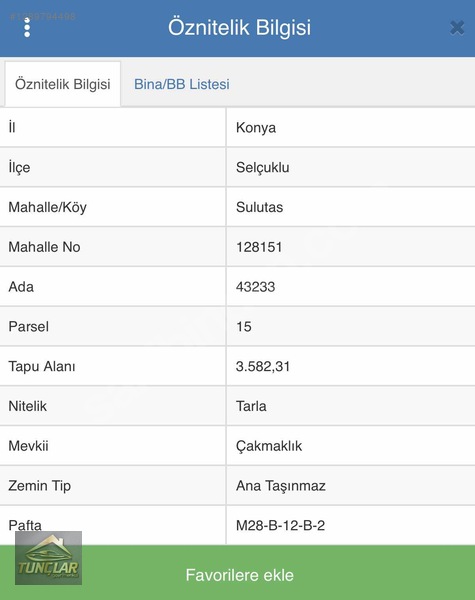Select the Zemin Tip value Ana Taşınmaz
This screenshot has height=600, width=475.
click(x=281, y=486)
